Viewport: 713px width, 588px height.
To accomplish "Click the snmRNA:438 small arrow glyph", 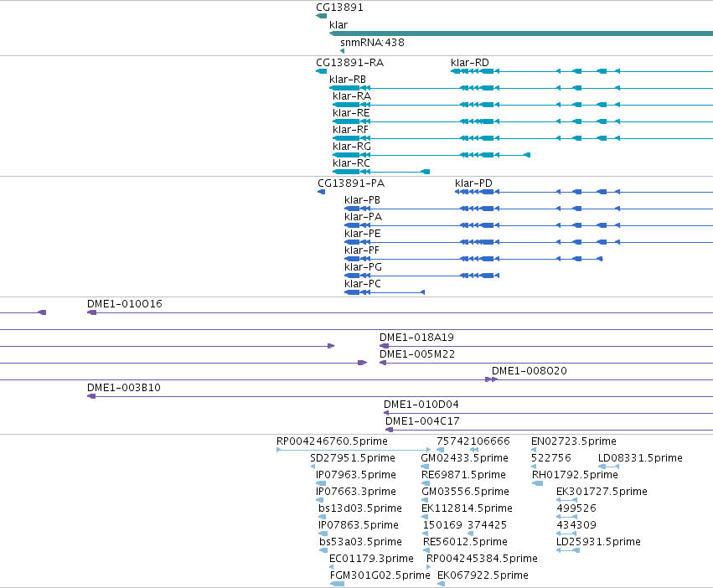I will pyautogui.click(x=343, y=51).
